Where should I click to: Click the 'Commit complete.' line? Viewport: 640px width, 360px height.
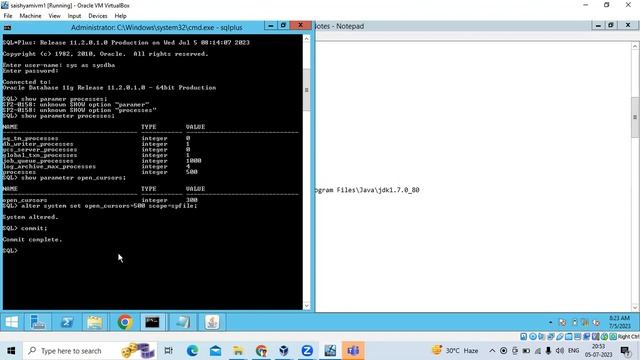coord(33,240)
